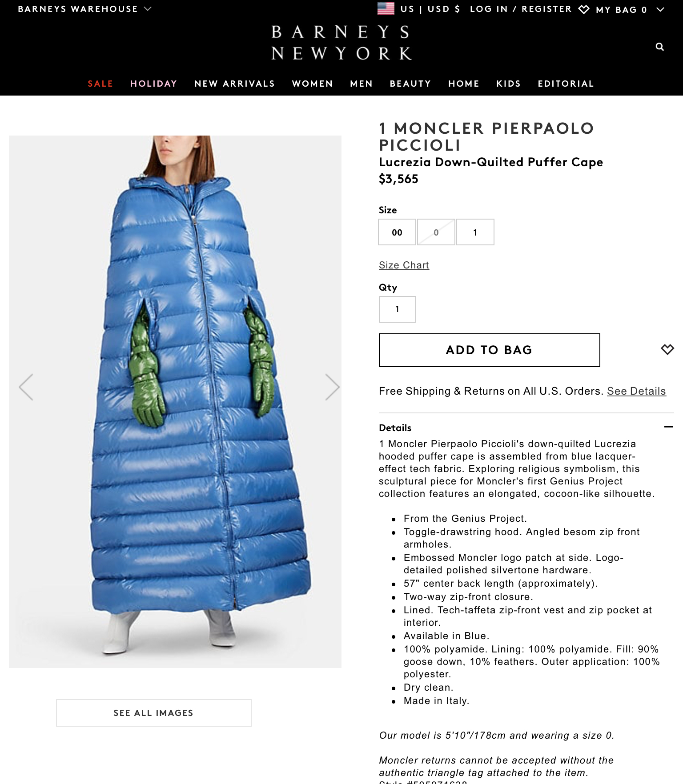Viewport: 683px width, 784px height.
Task: Click the quantity input field
Action: pyautogui.click(x=397, y=309)
